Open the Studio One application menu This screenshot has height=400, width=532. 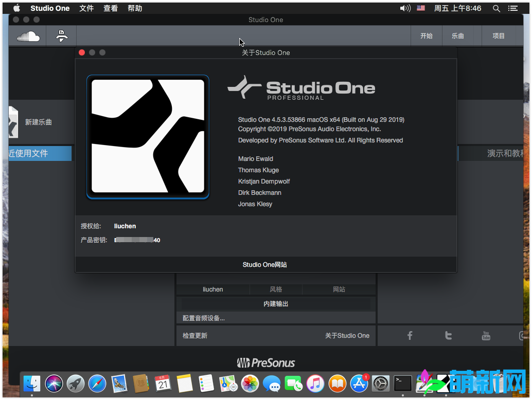click(50, 8)
